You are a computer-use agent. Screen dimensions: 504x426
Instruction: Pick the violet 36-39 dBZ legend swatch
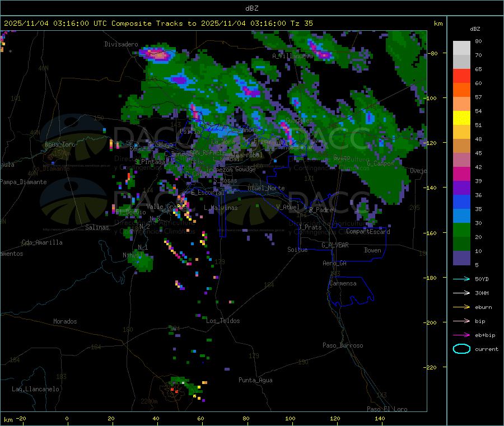click(461, 188)
